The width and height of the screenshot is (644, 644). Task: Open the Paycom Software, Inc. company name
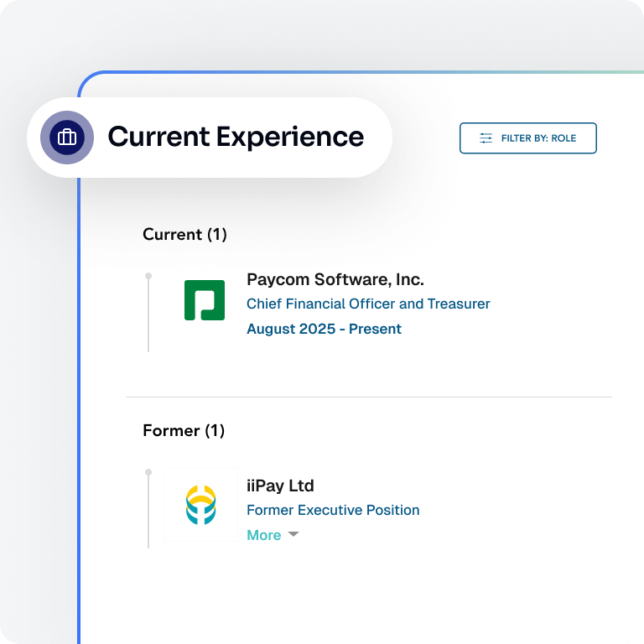335,279
